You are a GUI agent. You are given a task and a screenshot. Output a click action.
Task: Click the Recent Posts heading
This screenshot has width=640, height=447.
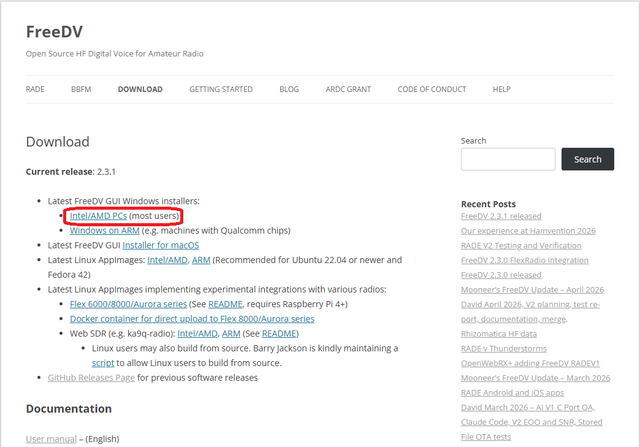[488, 204]
